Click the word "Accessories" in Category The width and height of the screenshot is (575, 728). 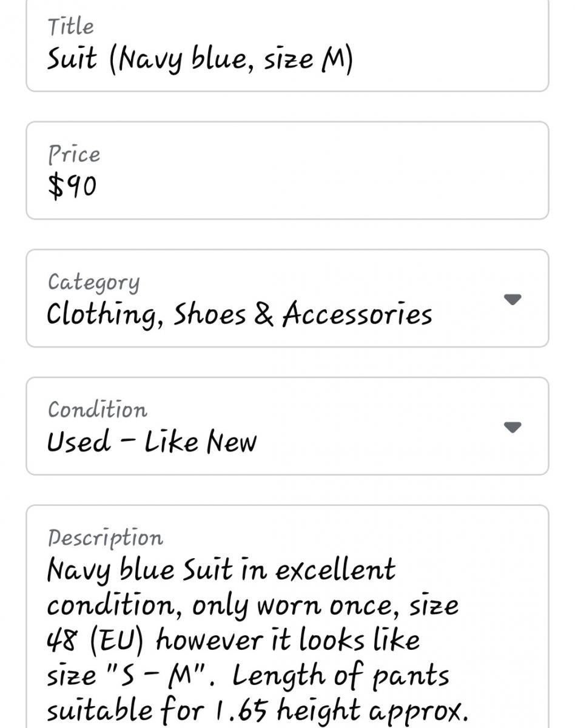pos(357,314)
